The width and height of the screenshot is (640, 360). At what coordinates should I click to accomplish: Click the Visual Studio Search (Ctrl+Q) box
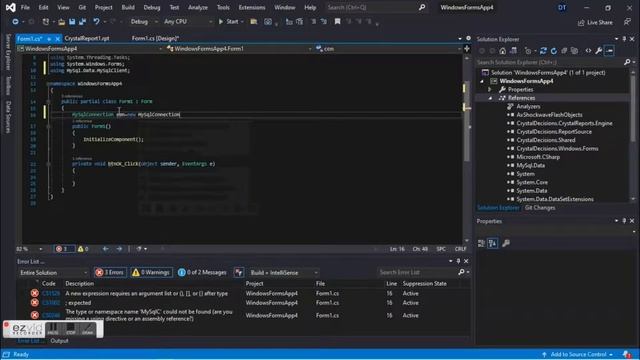[376, 7]
